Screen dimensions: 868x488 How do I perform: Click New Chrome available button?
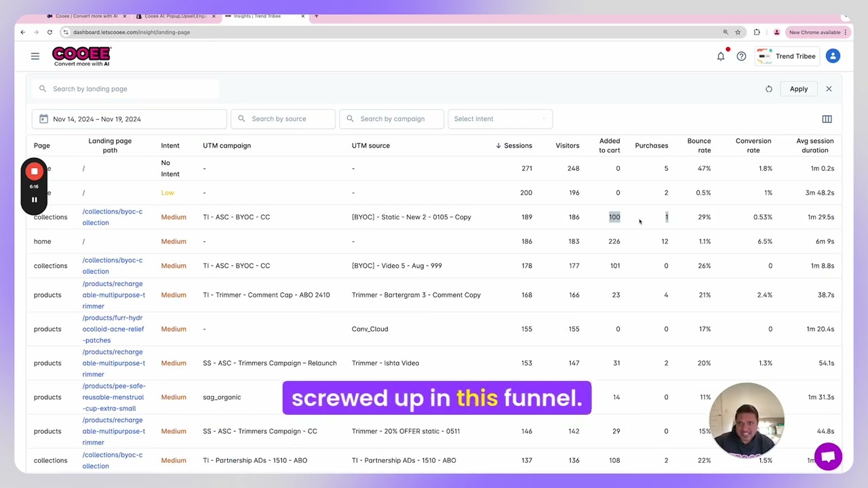click(x=817, y=32)
